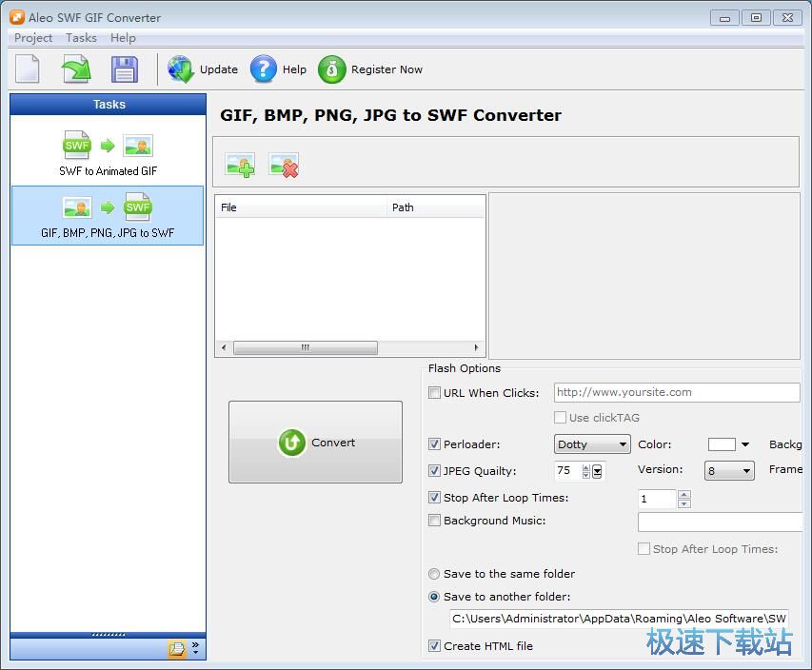This screenshot has width=812, height=670.
Task: Click the dotted splitter grip below Tasks list
Action: (109, 634)
